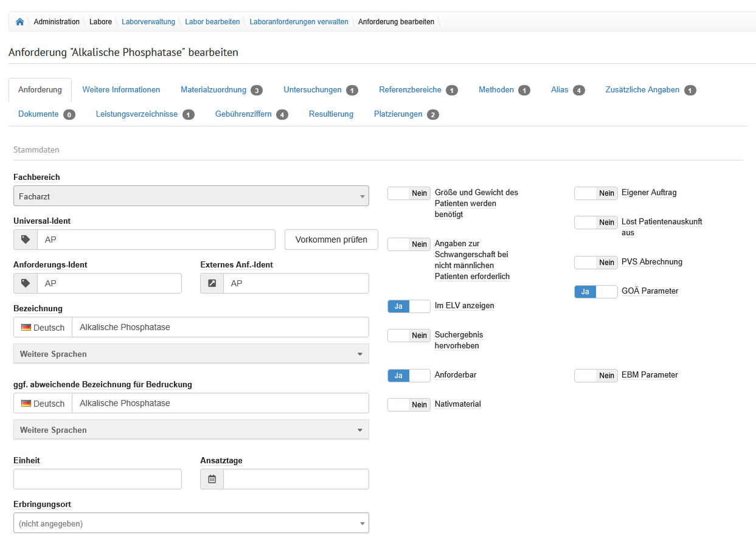Click the Deutsch flag label in Bezeichnung
Viewport: 756px width, 538px height.
click(43, 328)
